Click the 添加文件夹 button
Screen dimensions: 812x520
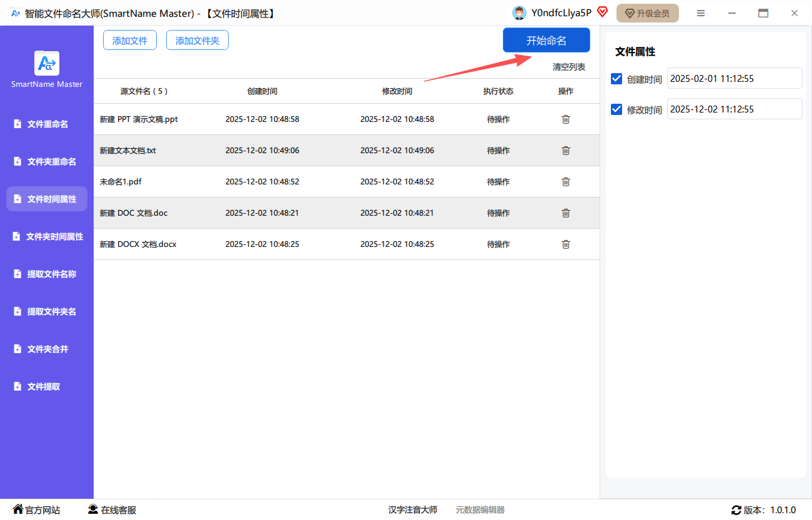point(197,41)
